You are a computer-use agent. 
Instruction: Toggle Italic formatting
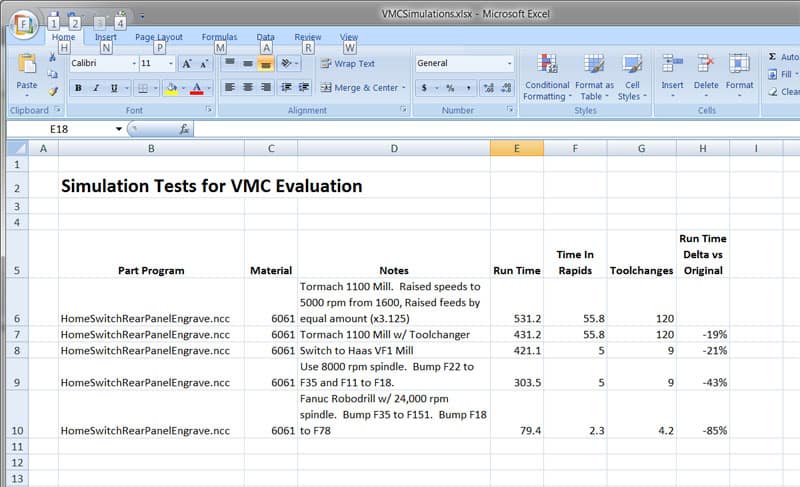pyautogui.click(x=98, y=88)
